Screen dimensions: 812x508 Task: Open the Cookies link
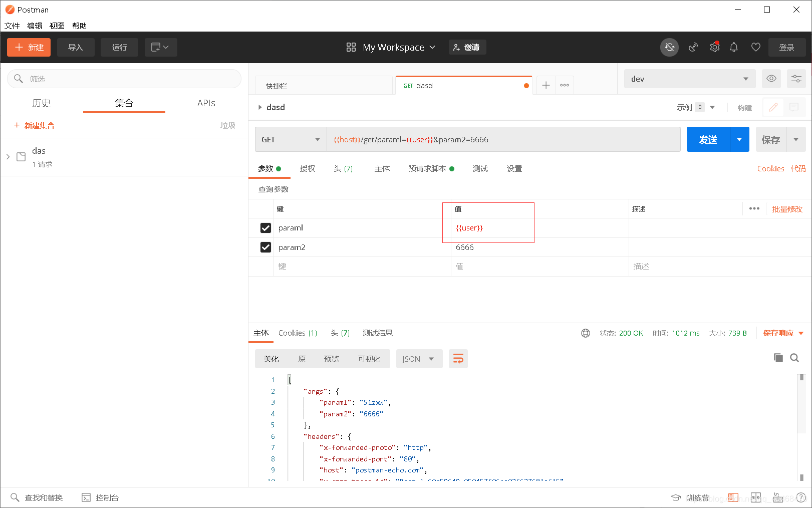click(770, 169)
